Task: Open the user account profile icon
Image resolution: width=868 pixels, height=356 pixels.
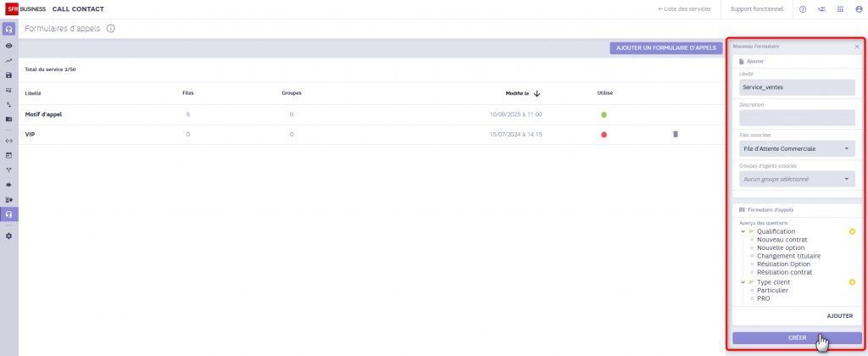Action: 859,8
